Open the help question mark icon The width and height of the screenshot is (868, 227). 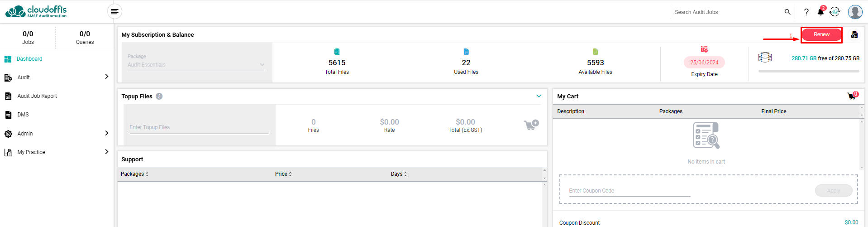(806, 12)
